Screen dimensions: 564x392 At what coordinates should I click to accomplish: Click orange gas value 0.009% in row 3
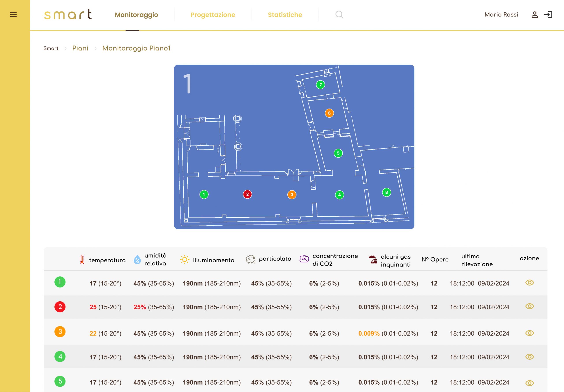[x=369, y=334]
